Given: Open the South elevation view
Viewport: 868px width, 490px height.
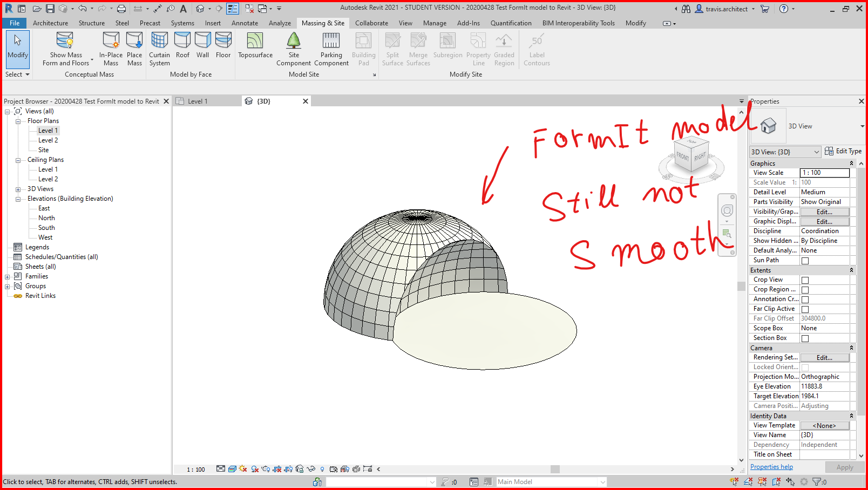Looking at the screenshot, I should [46, 227].
